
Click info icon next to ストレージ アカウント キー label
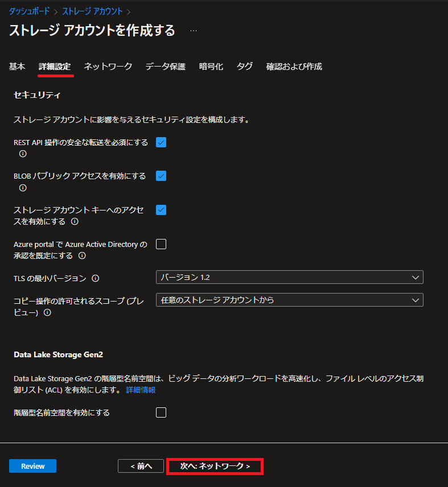[75, 221]
